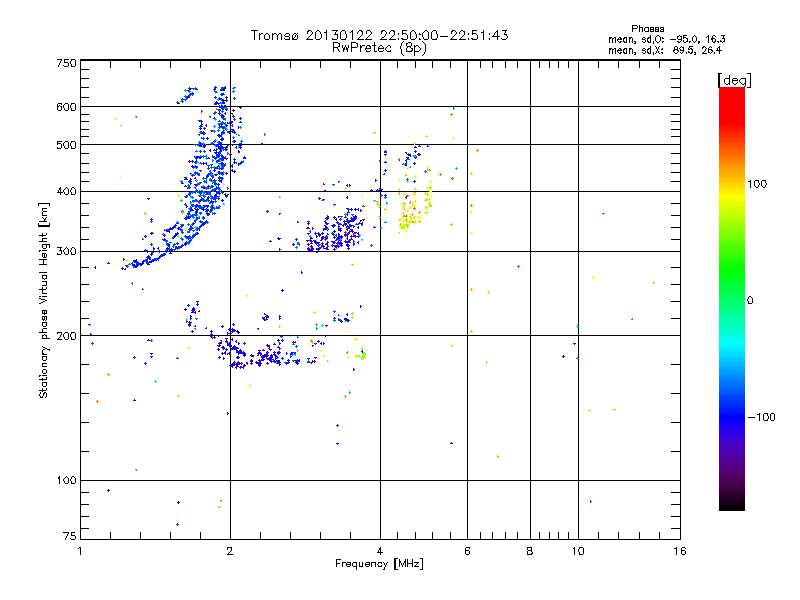Click the X-axis label "6"
The width and height of the screenshot is (800, 600).
click(467, 551)
